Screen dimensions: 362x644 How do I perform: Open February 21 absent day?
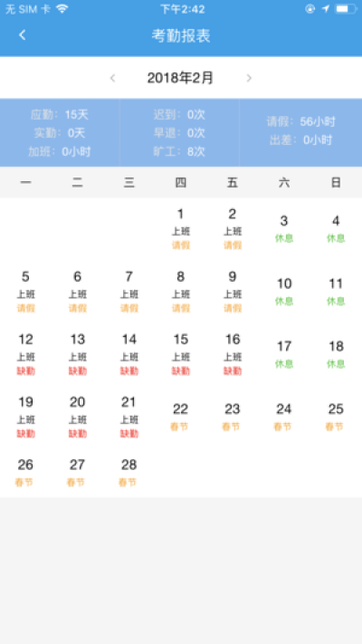129,417
